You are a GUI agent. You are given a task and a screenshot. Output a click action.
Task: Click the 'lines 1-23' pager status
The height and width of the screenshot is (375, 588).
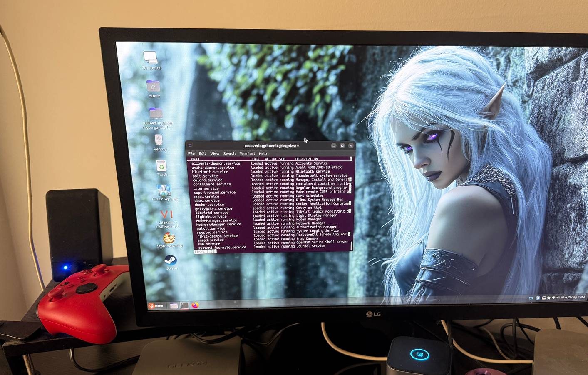[205, 252]
